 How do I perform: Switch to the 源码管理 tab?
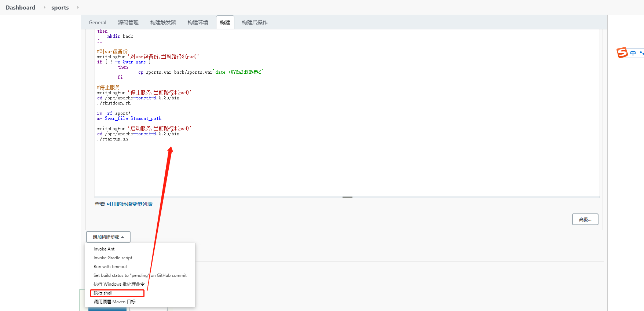pyautogui.click(x=128, y=22)
